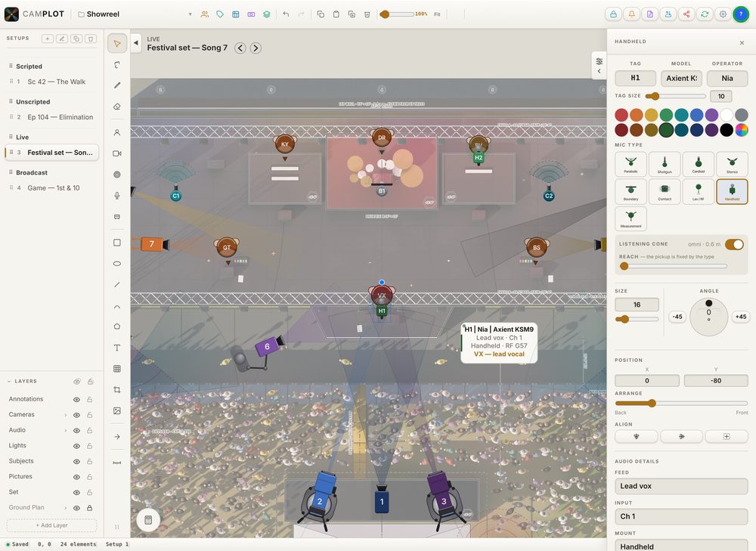Viewport: 756px width, 551px height.
Task: Expand the Audio layer group
Action: click(x=66, y=431)
